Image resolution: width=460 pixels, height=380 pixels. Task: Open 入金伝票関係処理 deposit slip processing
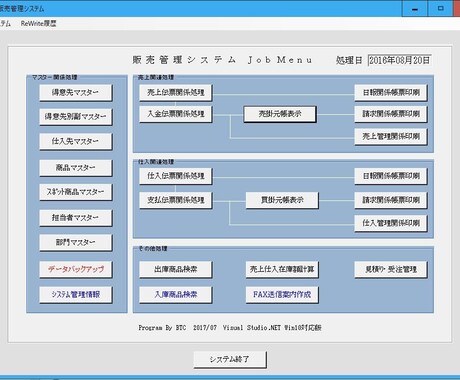(176, 114)
